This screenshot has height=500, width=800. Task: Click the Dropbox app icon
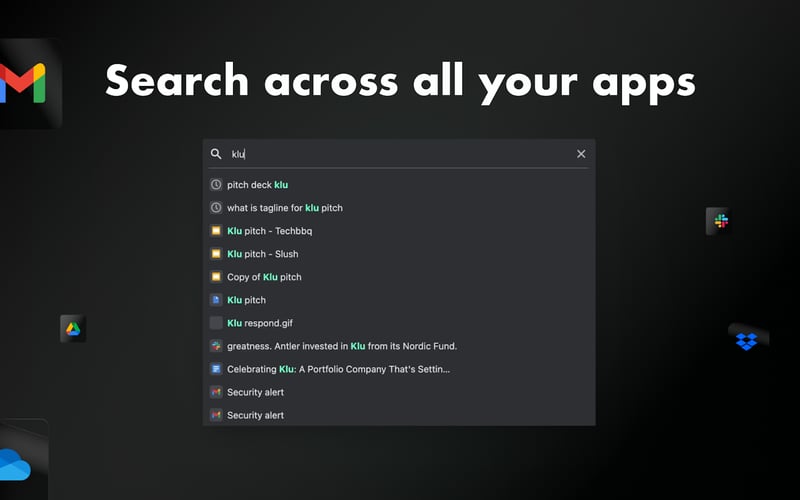[x=747, y=341]
